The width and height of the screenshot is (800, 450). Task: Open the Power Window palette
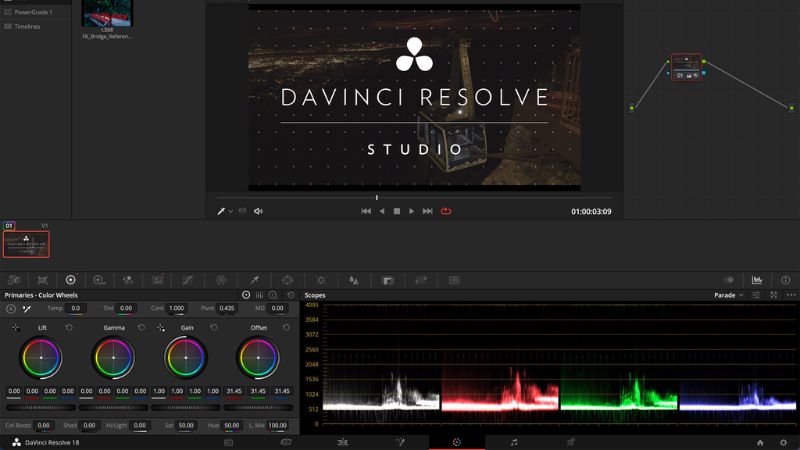tap(287, 280)
